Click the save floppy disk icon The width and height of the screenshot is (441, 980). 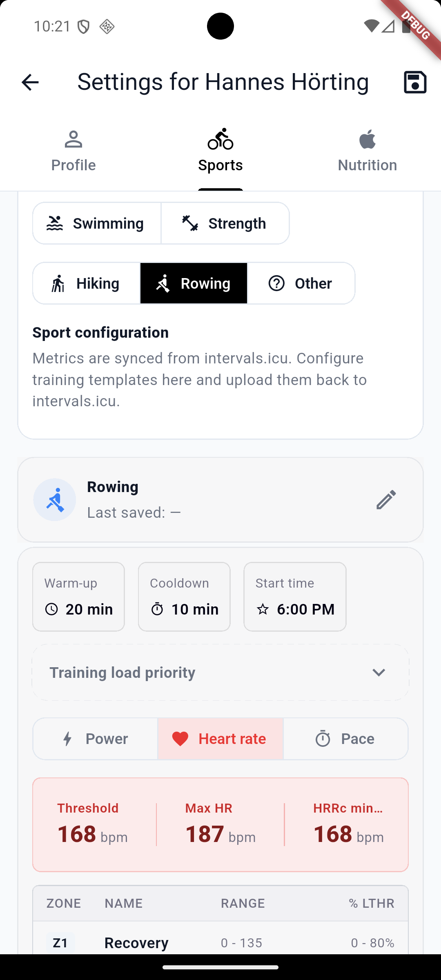[415, 82]
